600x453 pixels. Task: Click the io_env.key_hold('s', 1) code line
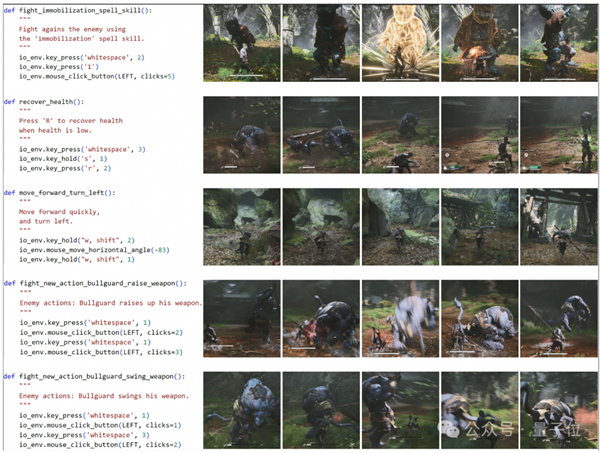[x=63, y=159]
